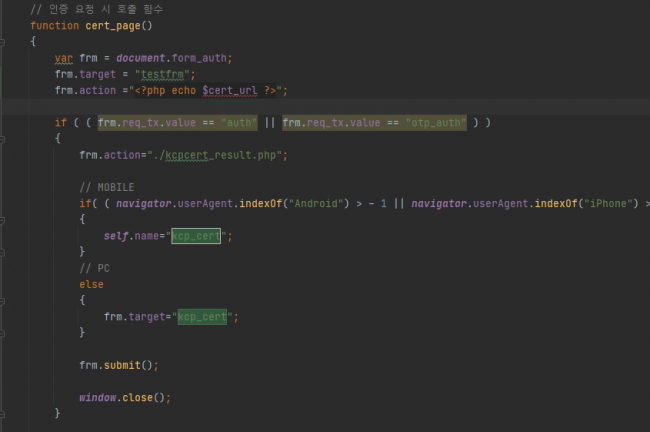The image size is (650, 432).
Task: Click 'navigator' before indexOf("iPhone")
Action: pos(439,204)
